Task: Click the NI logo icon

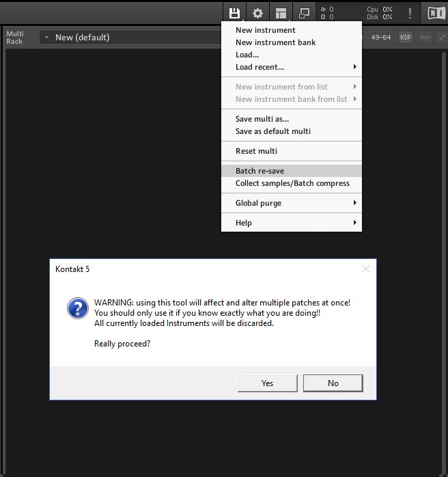Action: pyautogui.click(x=436, y=13)
